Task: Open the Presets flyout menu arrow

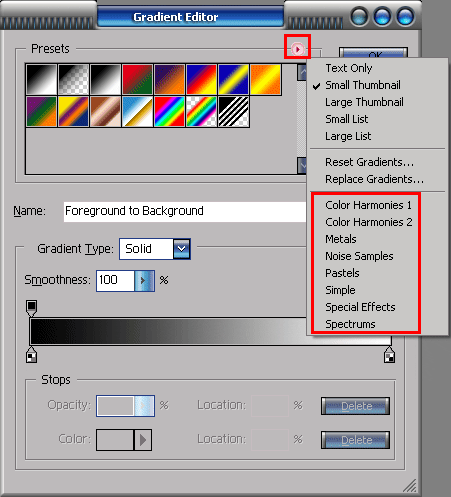Action: pos(297,49)
